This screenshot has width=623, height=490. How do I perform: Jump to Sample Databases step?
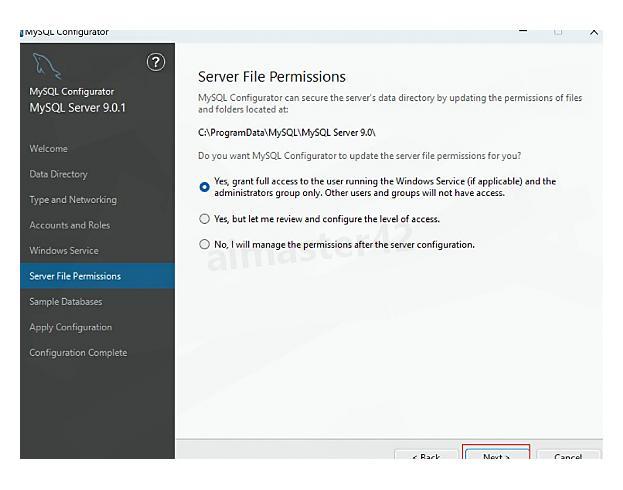(66, 301)
